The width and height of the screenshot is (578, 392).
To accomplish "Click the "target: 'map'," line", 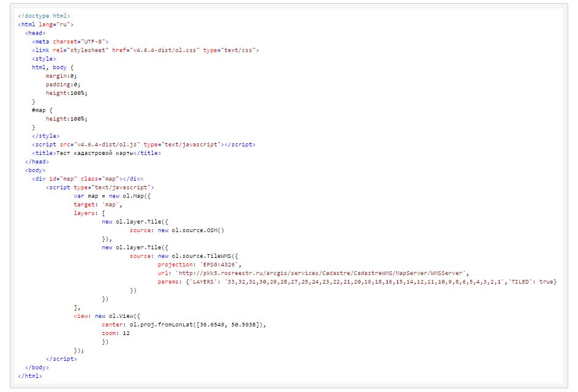I will pyautogui.click(x=98, y=205).
